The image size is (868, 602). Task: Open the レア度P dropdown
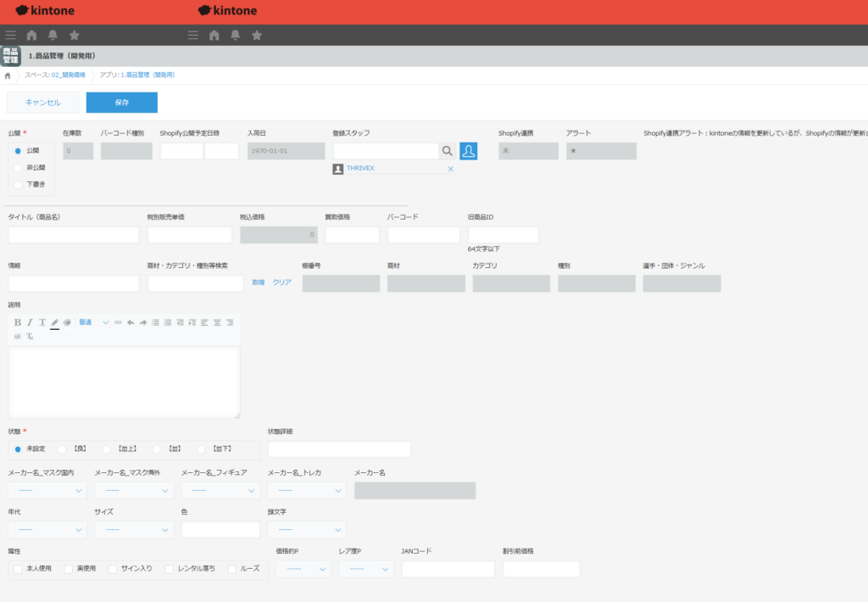coord(366,569)
